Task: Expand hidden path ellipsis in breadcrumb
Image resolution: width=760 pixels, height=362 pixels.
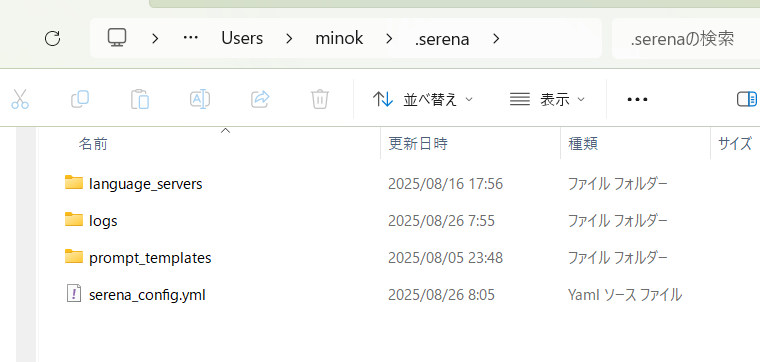Action: tap(191, 38)
